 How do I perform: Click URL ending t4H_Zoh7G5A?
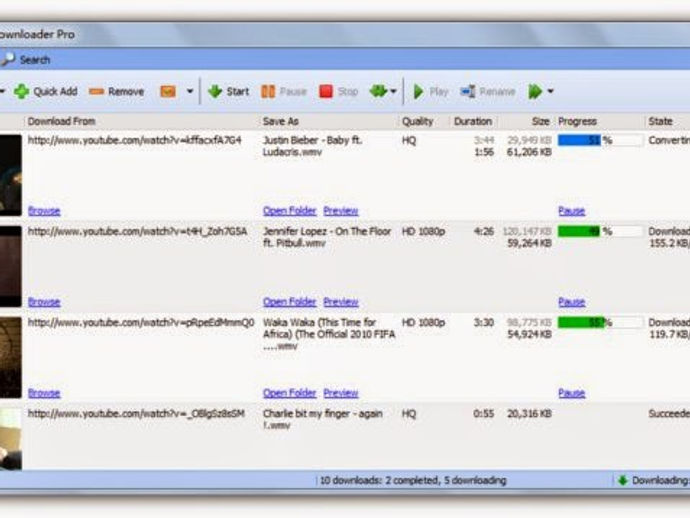click(x=137, y=231)
